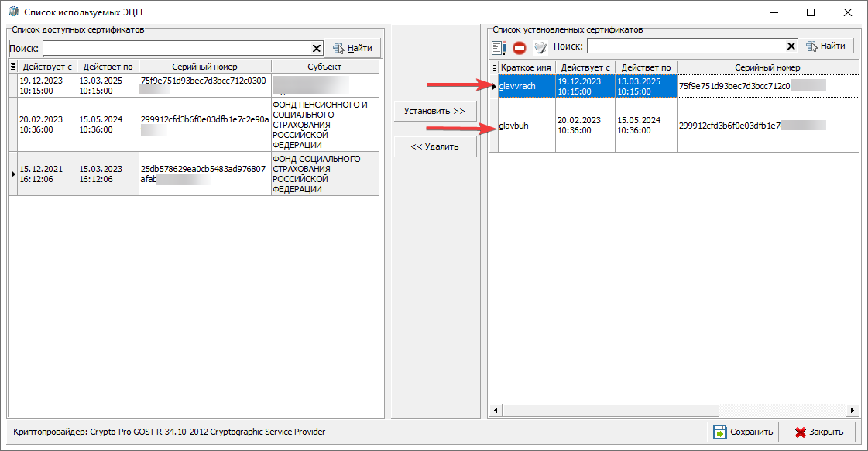The height and width of the screenshot is (451, 868).
Task: Click the app icon in the title bar
Action: (12, 12)
